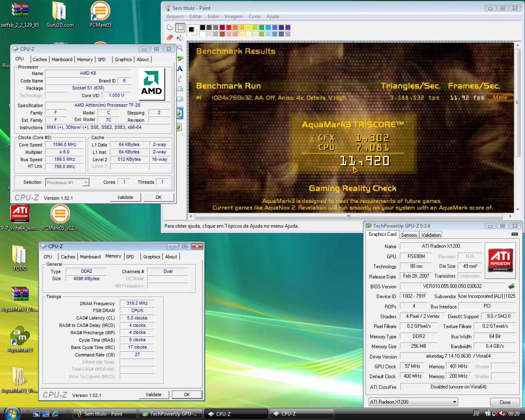Open the ATI Radeon X1200 GPU selector dropdown
525x420 pixels.
click(413, 402)
